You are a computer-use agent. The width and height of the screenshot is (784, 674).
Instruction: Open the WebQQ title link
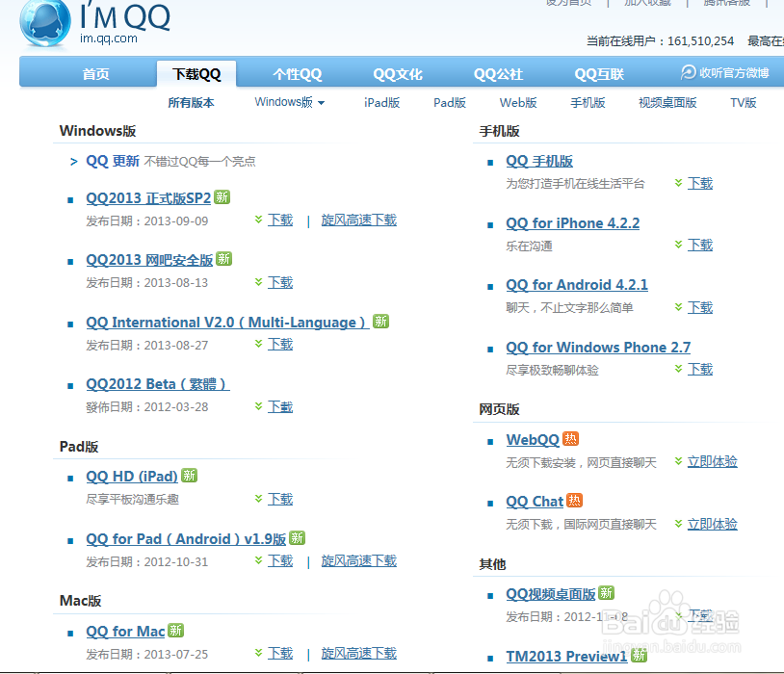533,440
